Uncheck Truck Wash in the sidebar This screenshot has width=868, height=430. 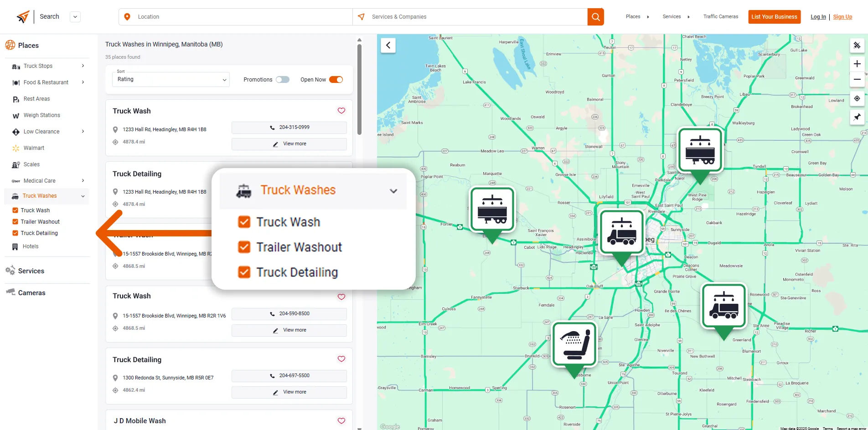(15, 210)
